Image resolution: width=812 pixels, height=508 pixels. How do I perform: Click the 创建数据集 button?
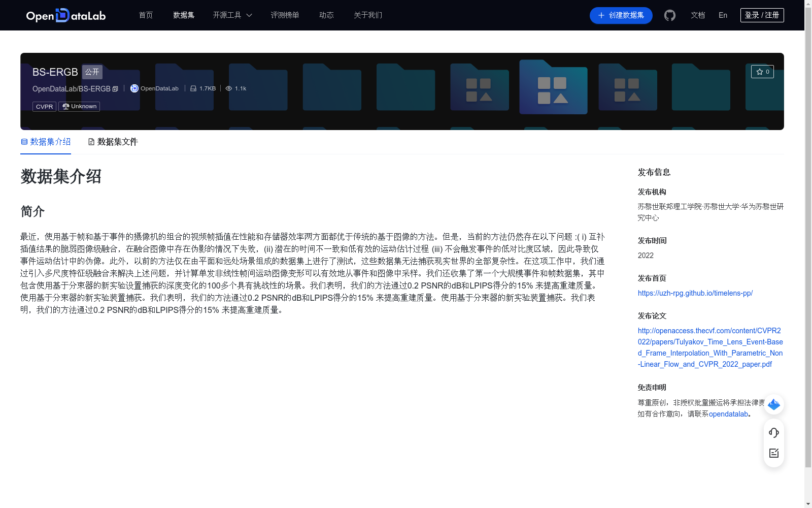pos(621,15)
